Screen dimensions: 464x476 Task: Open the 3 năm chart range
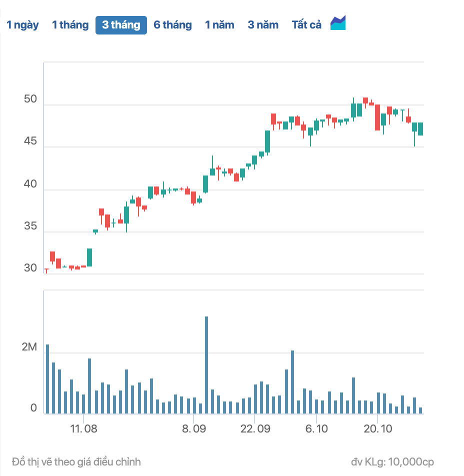[x=263, y=25]
